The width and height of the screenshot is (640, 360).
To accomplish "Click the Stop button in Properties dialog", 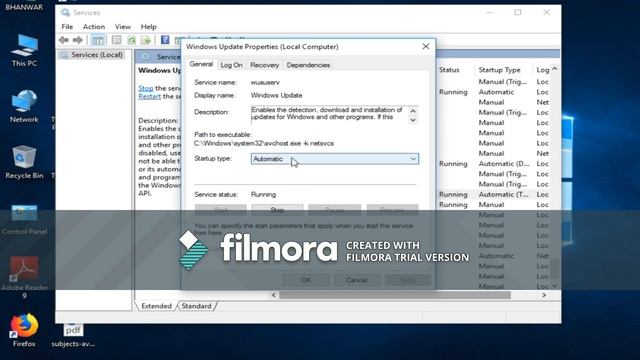I will click(x=277, y=210).
